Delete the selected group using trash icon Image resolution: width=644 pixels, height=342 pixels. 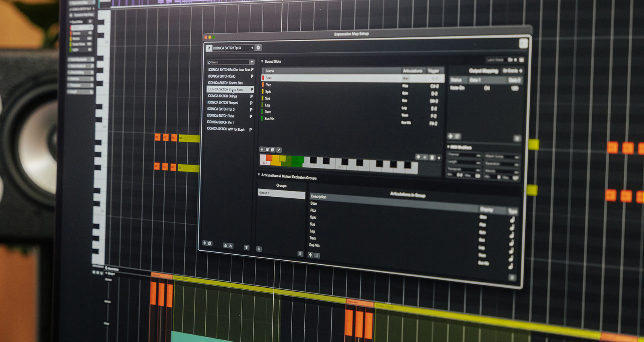300,253
